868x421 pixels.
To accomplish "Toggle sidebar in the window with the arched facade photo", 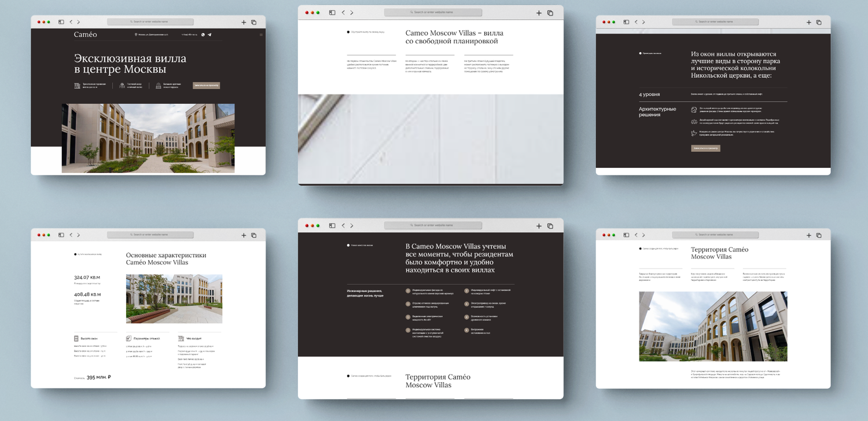I will tap(627, 235).
